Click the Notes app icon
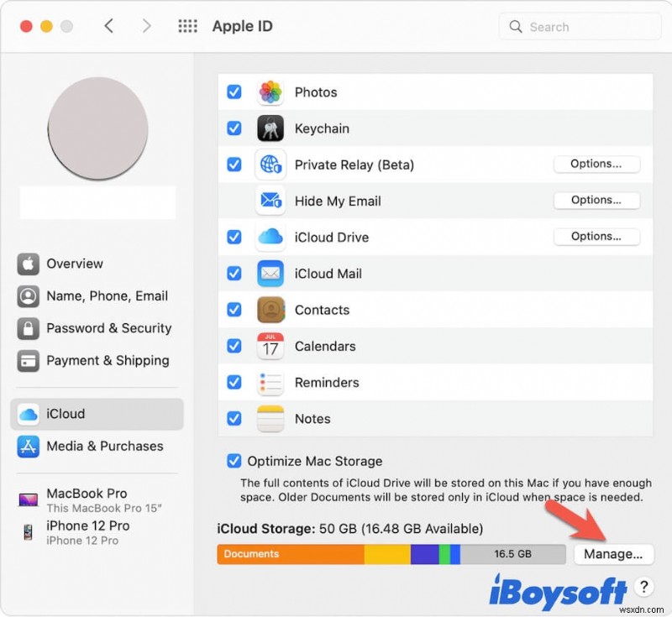The height and width of the screenshot is (617, 672). (270, 419)
